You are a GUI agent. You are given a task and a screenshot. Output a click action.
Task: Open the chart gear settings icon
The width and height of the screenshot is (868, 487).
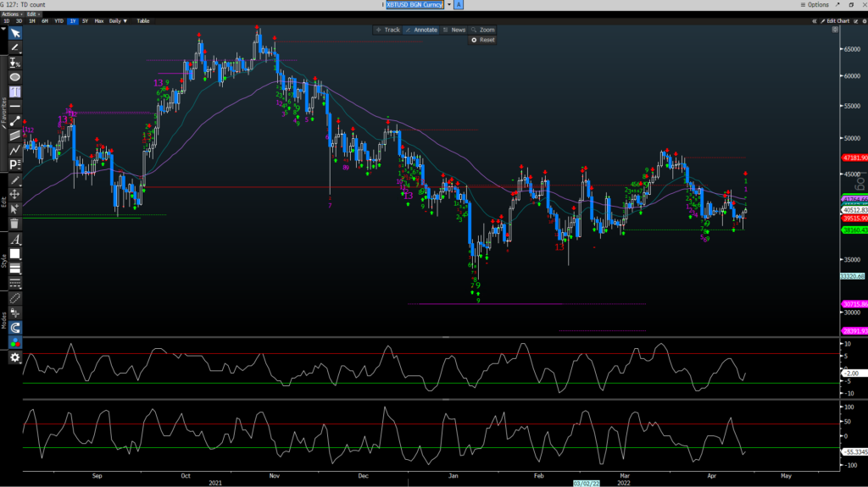pyautogui.click(x=865, y=21)
